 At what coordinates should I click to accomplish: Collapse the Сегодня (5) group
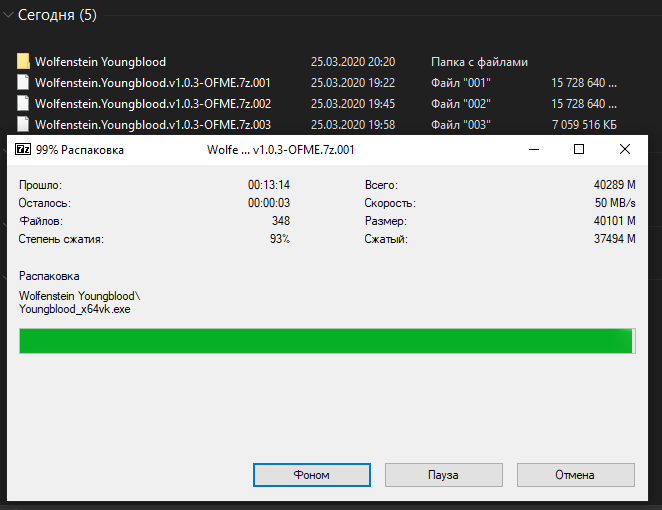pyautogui.click(x=8, y=15)
